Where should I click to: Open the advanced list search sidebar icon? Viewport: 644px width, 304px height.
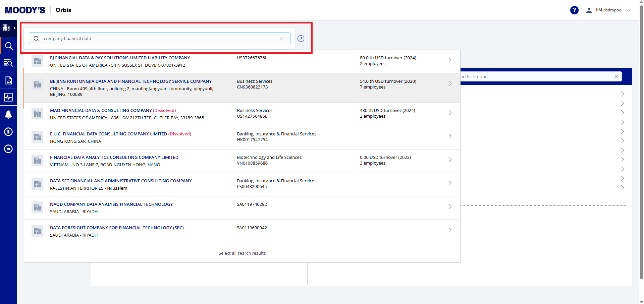(8, 63)
